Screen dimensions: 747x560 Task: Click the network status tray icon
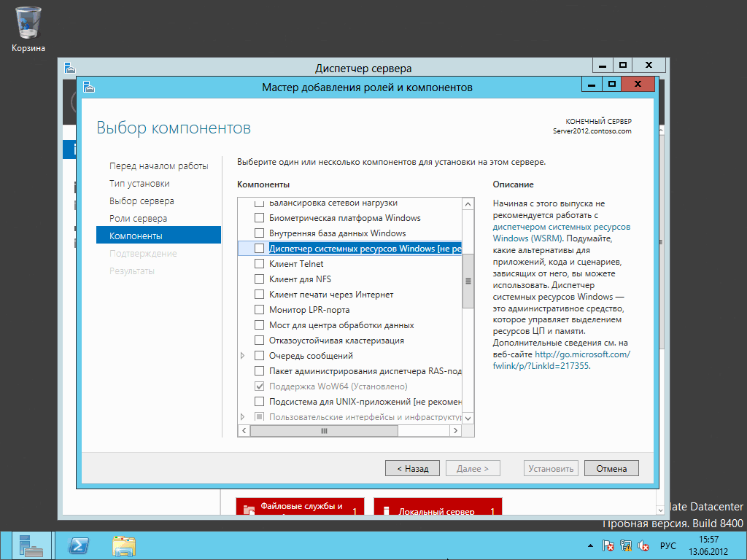[x=625, y=545]
